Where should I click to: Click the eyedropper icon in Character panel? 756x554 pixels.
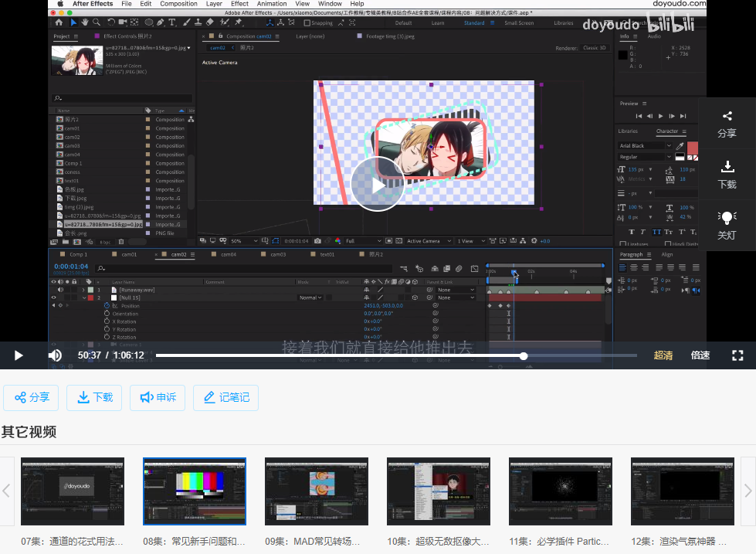click(x=680, y=146)
